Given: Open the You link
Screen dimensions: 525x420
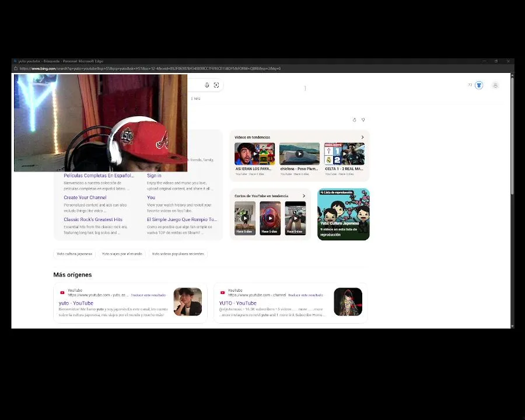Looking at the screenshot, I should tap(151, 198).
